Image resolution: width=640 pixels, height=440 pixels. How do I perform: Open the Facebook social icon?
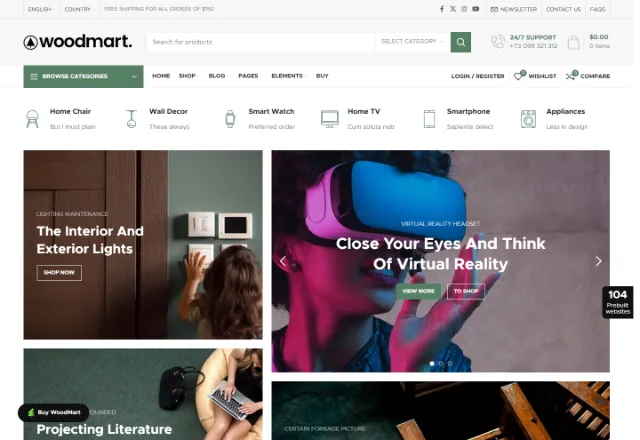pyautogui.click(x=442, y=9)
